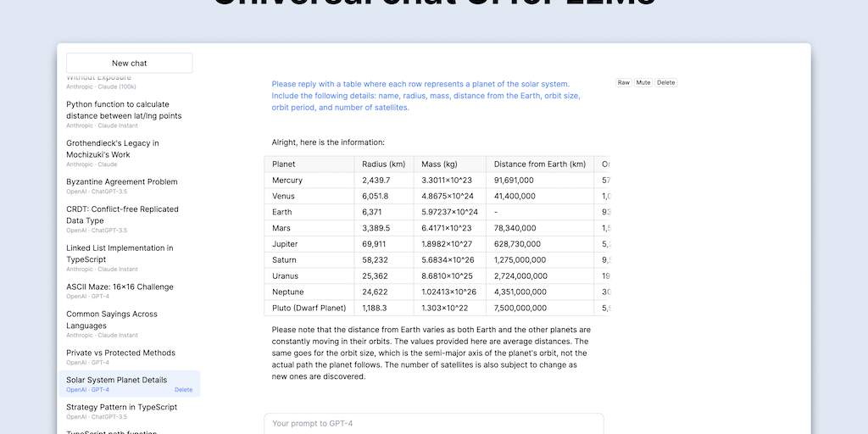Open the Private vs Protected Methods chat
The width and height of the screenshot is (868, 434).
[120, 353]
